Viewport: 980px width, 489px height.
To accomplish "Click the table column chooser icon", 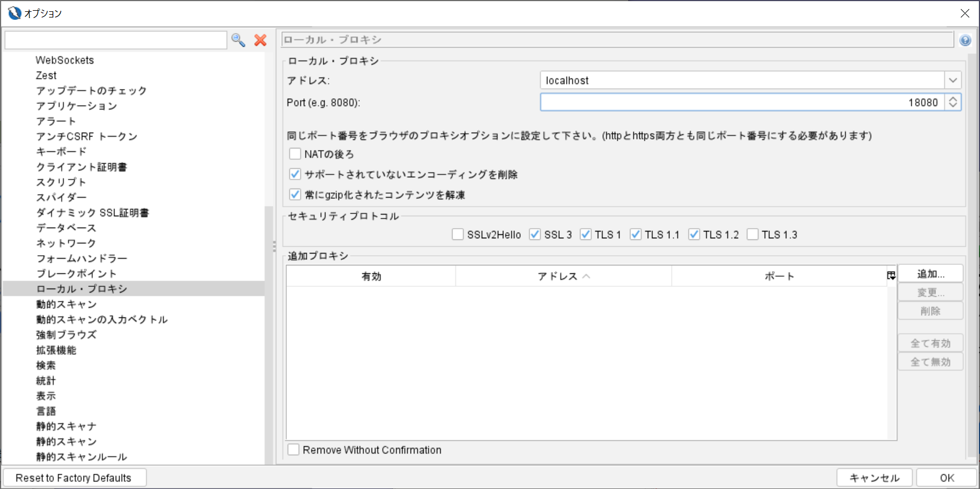I will click(x=891, y=276).
